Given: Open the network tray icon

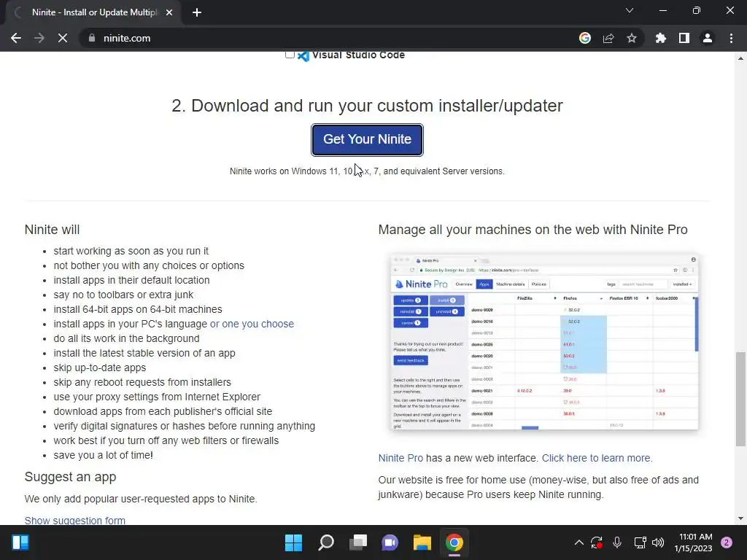Looking at the screenshot, I should point(640,542).
